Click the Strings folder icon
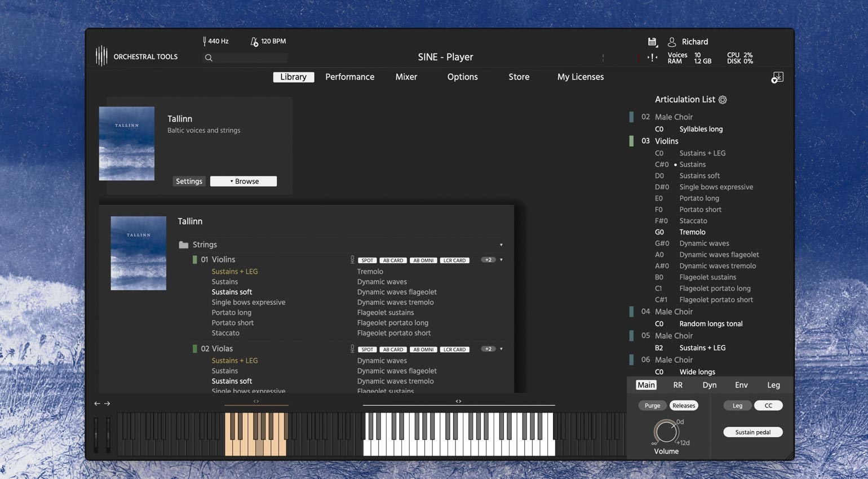 (x=183, y=245)
